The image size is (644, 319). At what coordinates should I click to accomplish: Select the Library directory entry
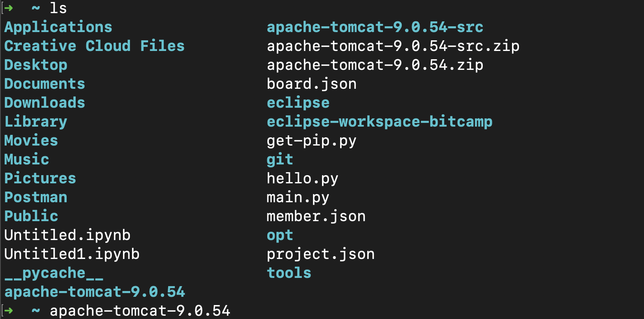(36, 122)
